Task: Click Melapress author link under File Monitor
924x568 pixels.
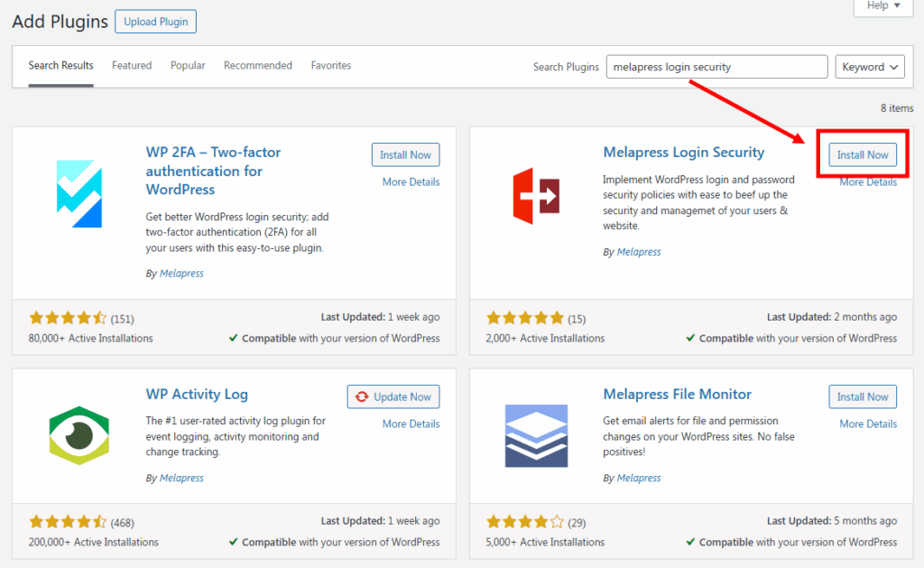Action: pos(639,478)
